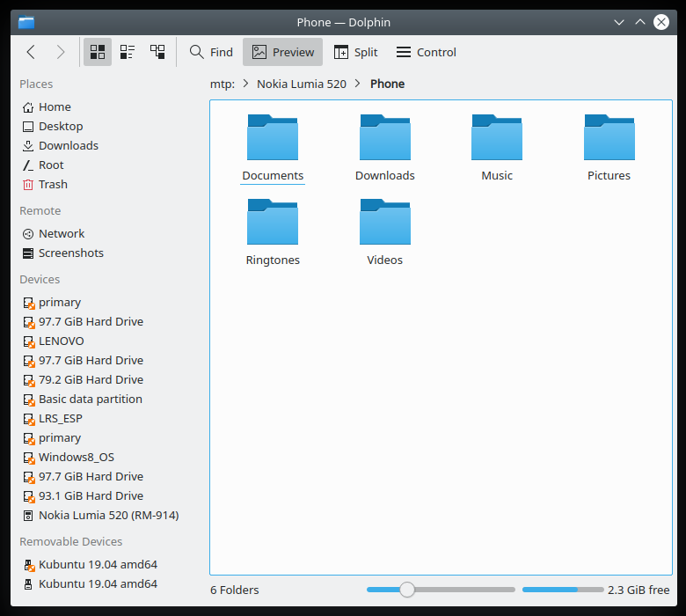686x616 pixels.
Task: Open Nokia Lumia 520 (RM-914) device
Action: (108, 515)
